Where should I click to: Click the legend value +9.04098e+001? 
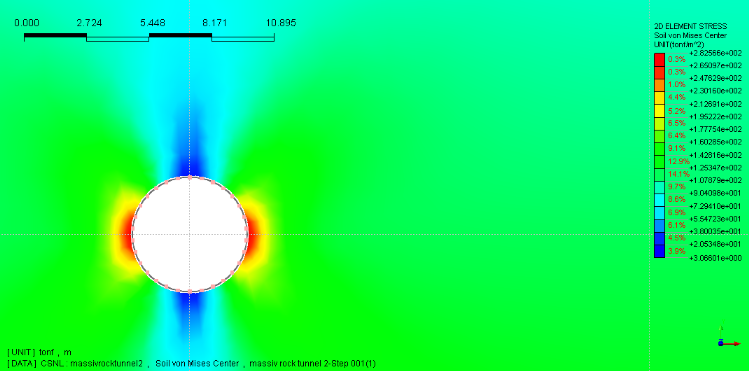716,193
